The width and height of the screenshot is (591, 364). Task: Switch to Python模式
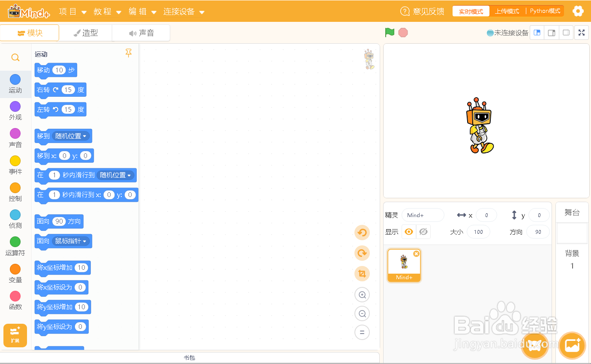[545, 11]
